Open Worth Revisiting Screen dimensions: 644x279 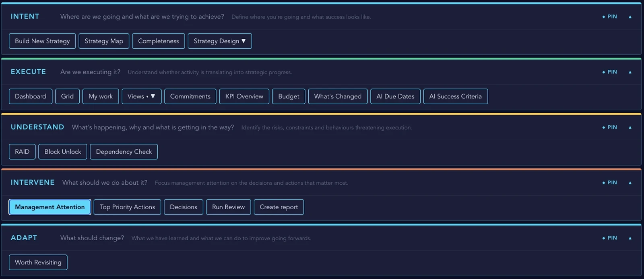pyautogui.click(x=38, y=262)
